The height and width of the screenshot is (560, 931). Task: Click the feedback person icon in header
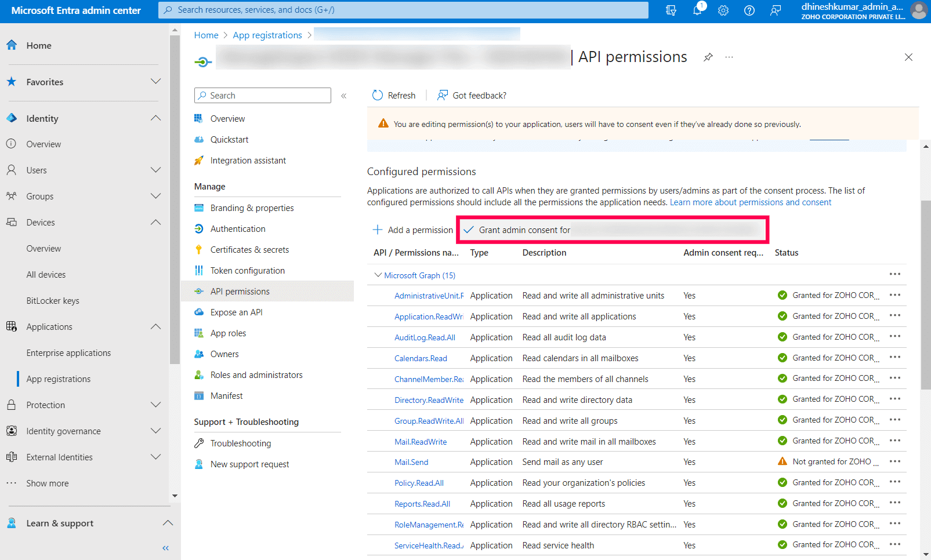pyautogui.click(x=776, y=10)
